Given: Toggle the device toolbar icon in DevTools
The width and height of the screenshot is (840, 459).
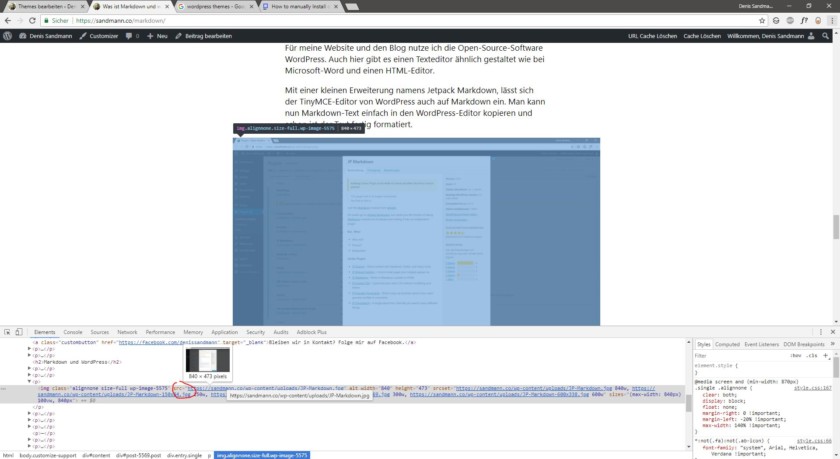Looking at the screenshot, I should 21,331.
